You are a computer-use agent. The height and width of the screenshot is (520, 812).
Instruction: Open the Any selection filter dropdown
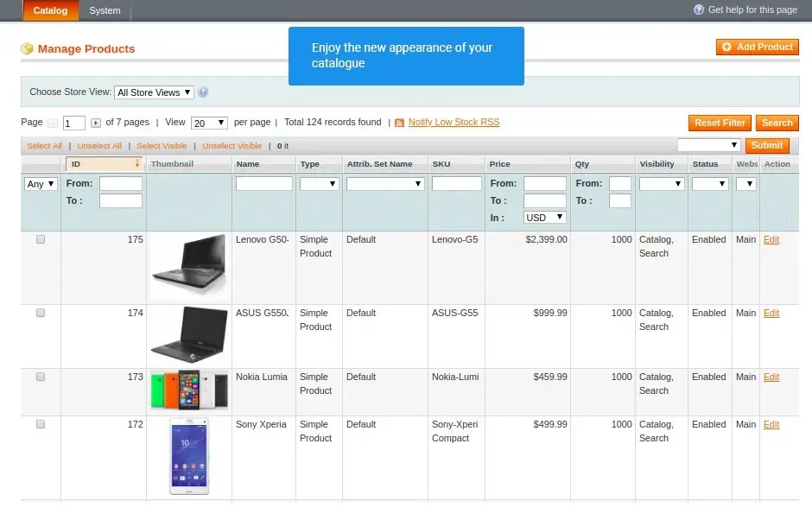click(41, 184)
